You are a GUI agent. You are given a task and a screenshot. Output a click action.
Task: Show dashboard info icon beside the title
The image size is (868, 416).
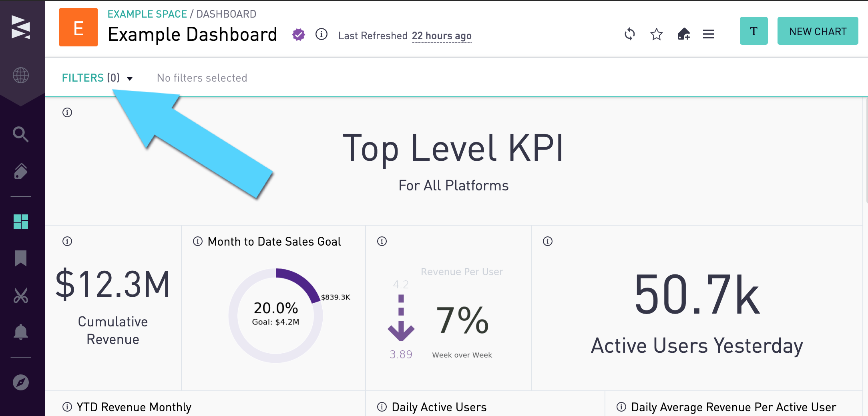pos(321,34)
